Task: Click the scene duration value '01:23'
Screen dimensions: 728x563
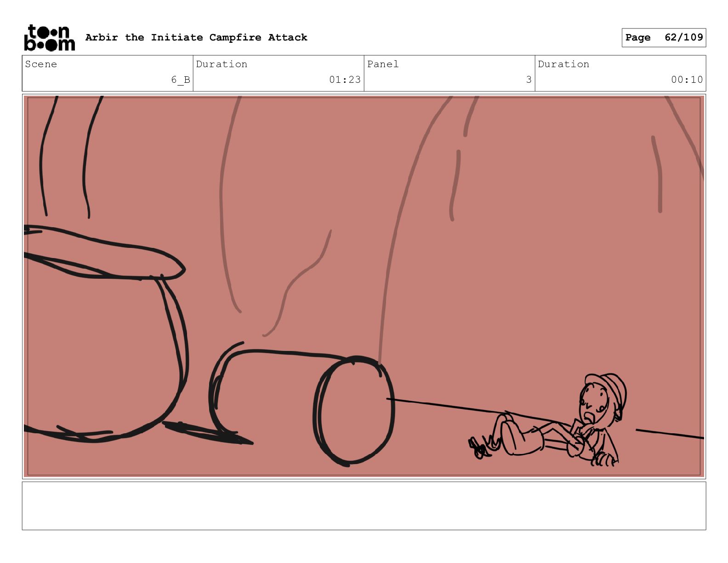Action: point(345,80)
